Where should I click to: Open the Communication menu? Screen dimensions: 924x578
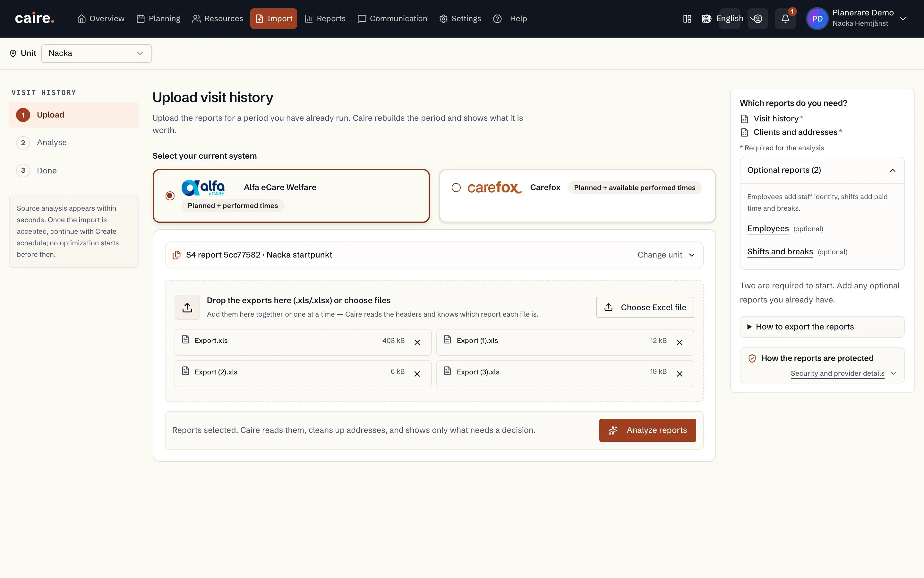(x=392, y=19)
